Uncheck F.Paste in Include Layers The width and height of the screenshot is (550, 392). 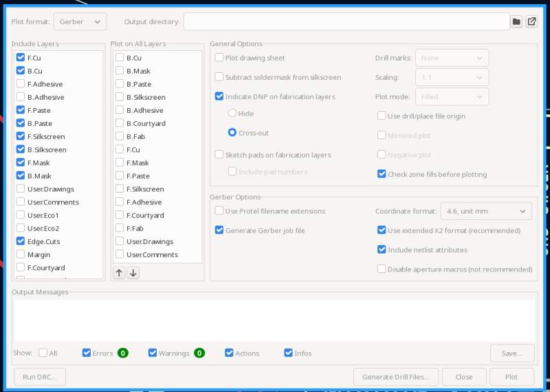coord(21,110)
